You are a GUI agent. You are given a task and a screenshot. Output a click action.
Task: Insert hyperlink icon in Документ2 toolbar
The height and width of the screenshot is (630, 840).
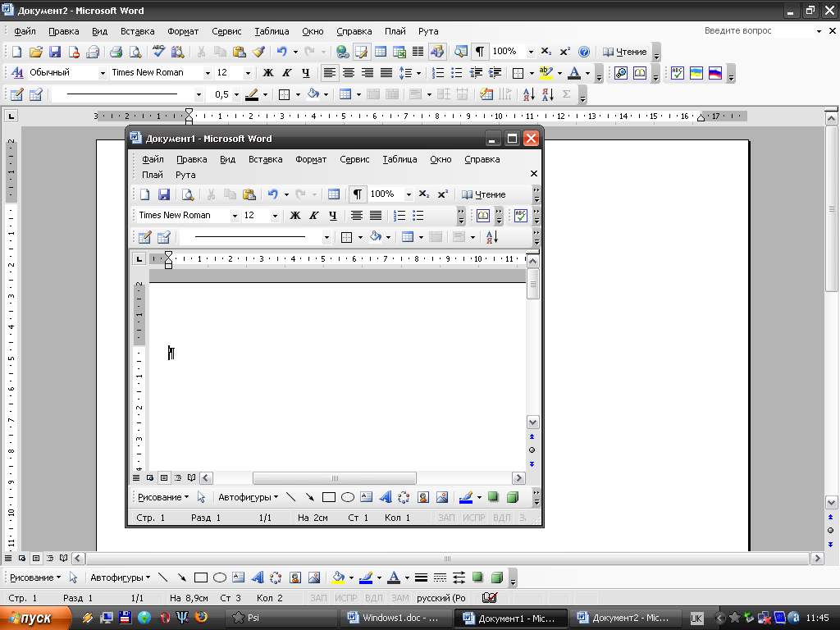click(x=342, y=52)
